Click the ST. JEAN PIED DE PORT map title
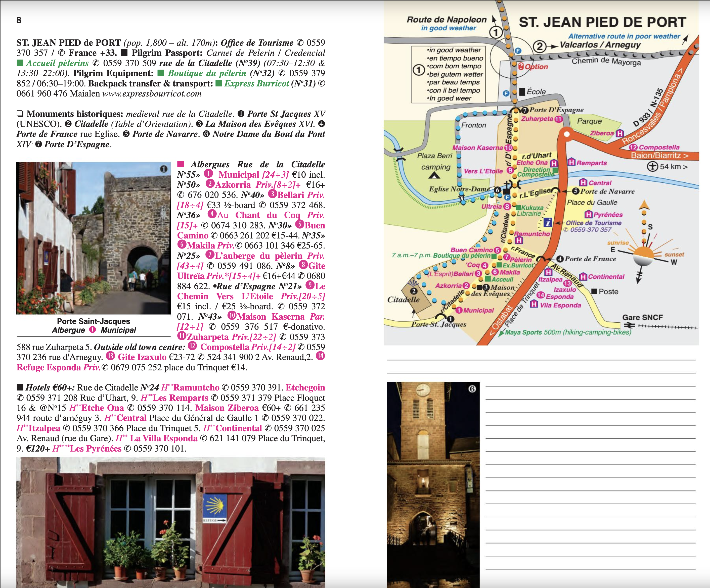Image resolution: width=710 pixels, height=588 pixels. 602,22
